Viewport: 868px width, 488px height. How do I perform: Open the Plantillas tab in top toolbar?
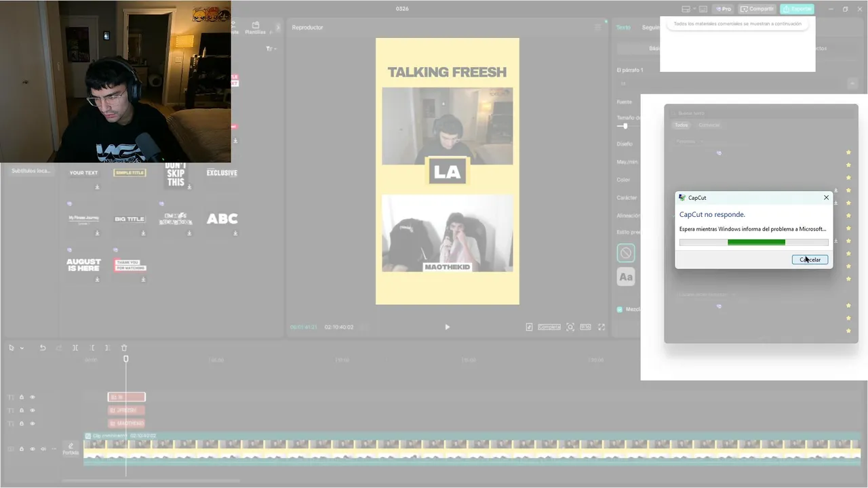coord(255,28)
